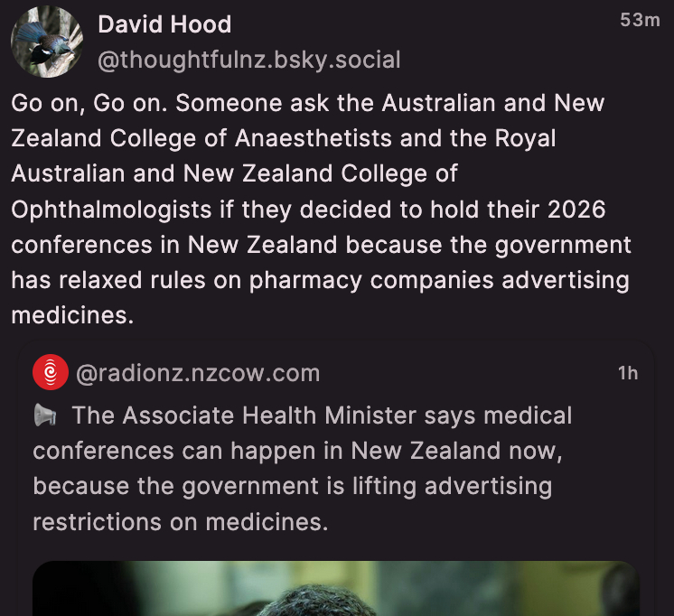The width and height of the screenshot is (674, 616).
Task: Click the red Radio NZ logo avatar
Action: [x=51, y=372]
